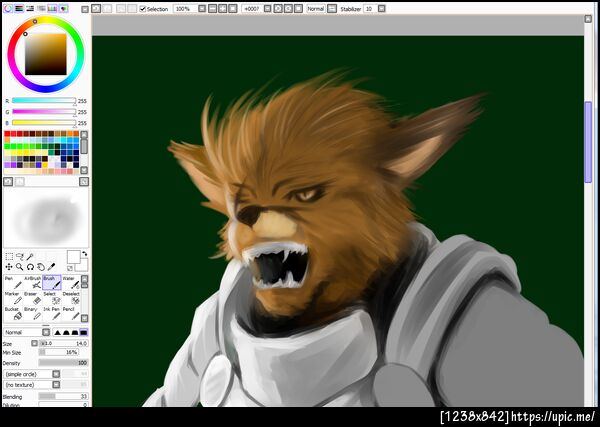This screenshot has height=427, width=600.
Task: Click the zoom in plus button
Action: (223, 8)
